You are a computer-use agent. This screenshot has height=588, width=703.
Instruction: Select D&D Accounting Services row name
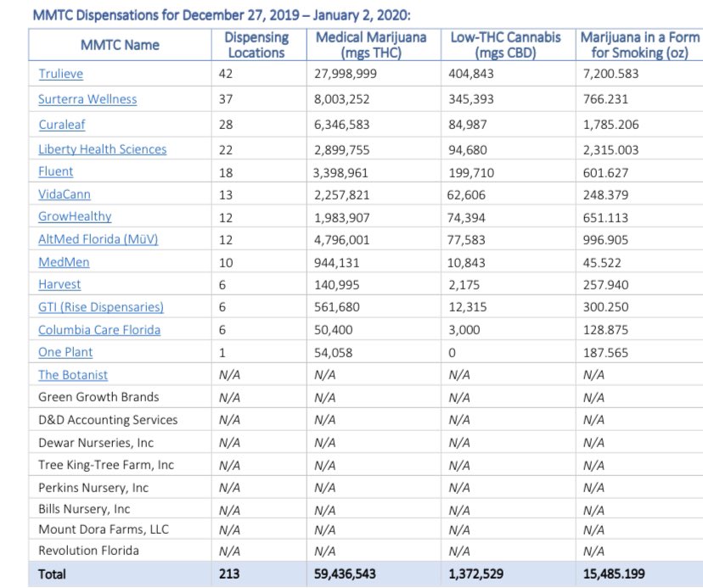coord(108,420)
